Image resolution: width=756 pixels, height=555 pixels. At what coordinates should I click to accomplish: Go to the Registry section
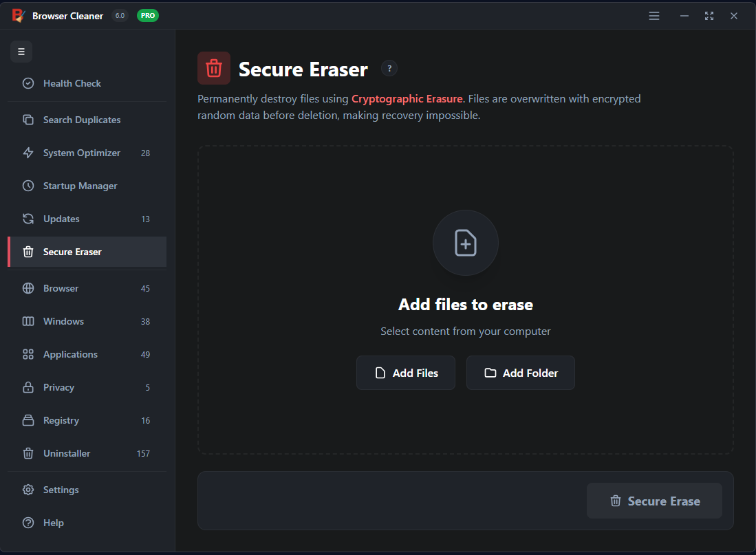61,420
